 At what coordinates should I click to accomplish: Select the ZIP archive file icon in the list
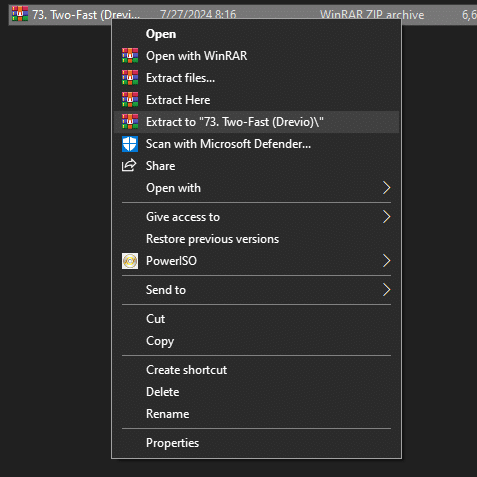(x=20, y=14)
